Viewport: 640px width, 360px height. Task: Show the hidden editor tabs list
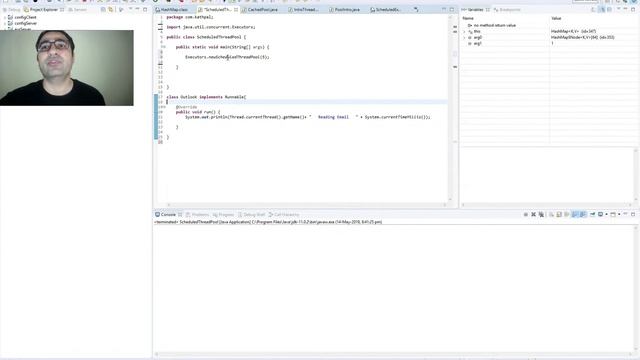(x=416, y=9)
